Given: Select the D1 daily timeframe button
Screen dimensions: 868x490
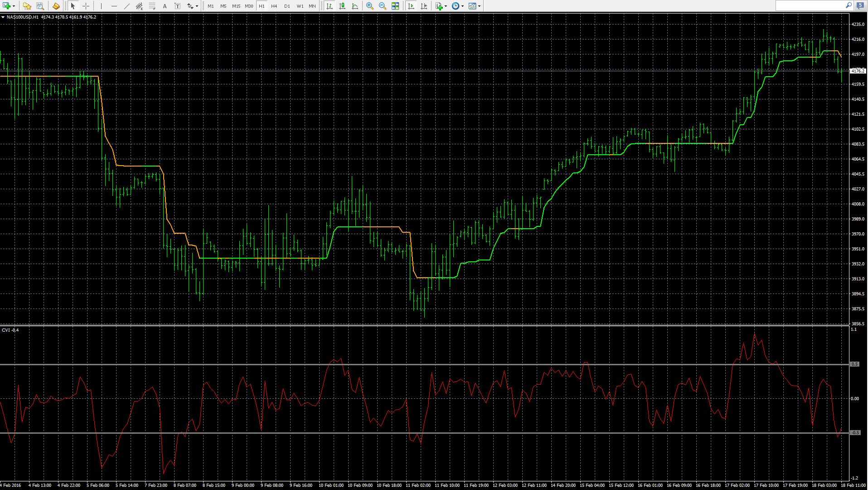Looking at the screenshot, I should coord(287,6).
